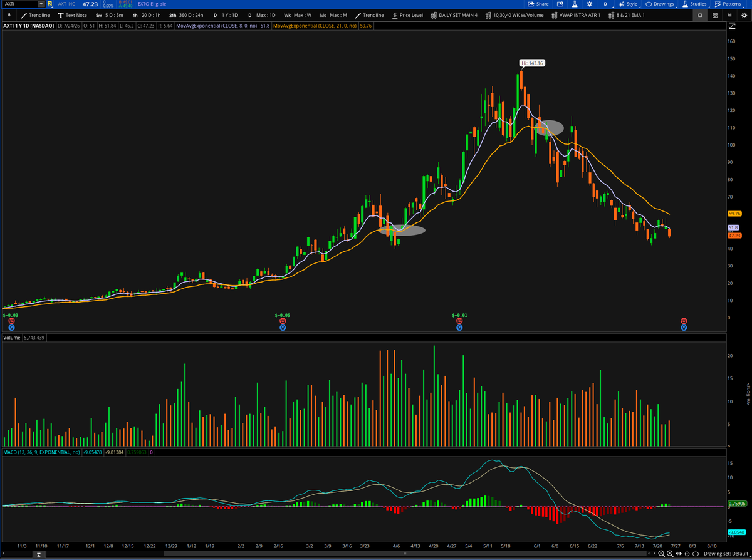Click the 0.75906 MACD axis value label
Viewport: 752px width, 560px height.
[736, 503]
